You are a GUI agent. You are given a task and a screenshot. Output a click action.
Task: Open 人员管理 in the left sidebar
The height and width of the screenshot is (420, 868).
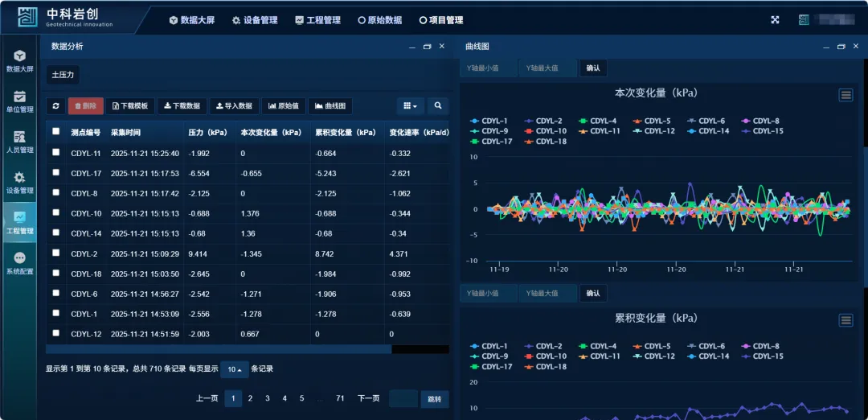point(19,142)
